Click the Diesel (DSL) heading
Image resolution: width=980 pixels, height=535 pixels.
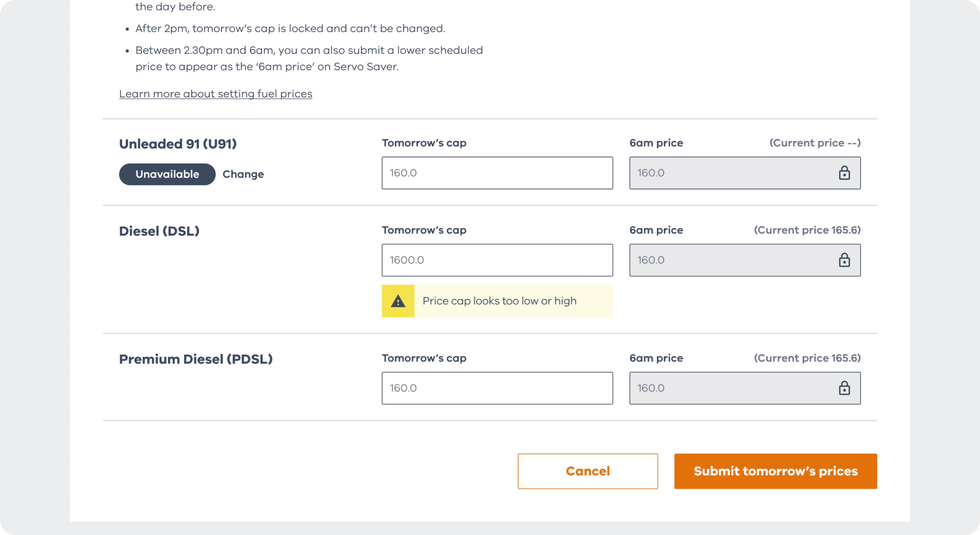click(x=159, y=231)
